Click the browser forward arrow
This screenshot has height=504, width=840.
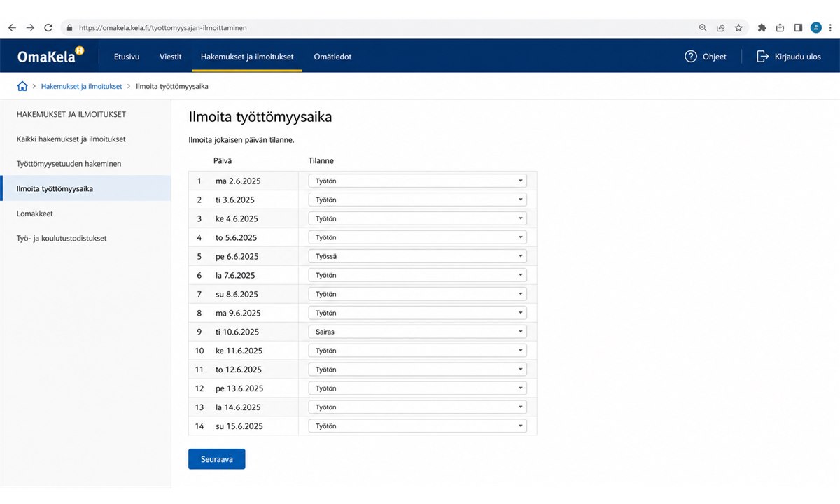[30, 28]
